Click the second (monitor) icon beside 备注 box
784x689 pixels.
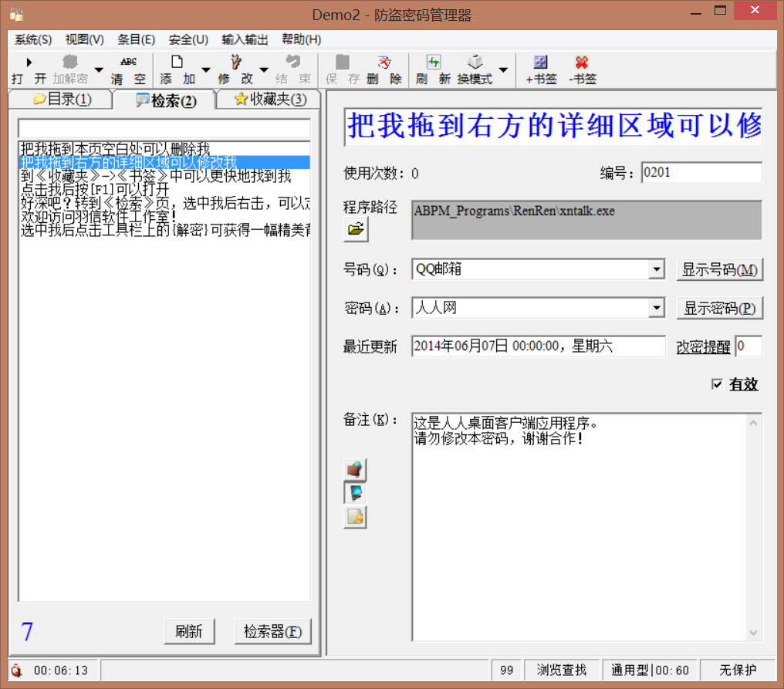point(356,493)
